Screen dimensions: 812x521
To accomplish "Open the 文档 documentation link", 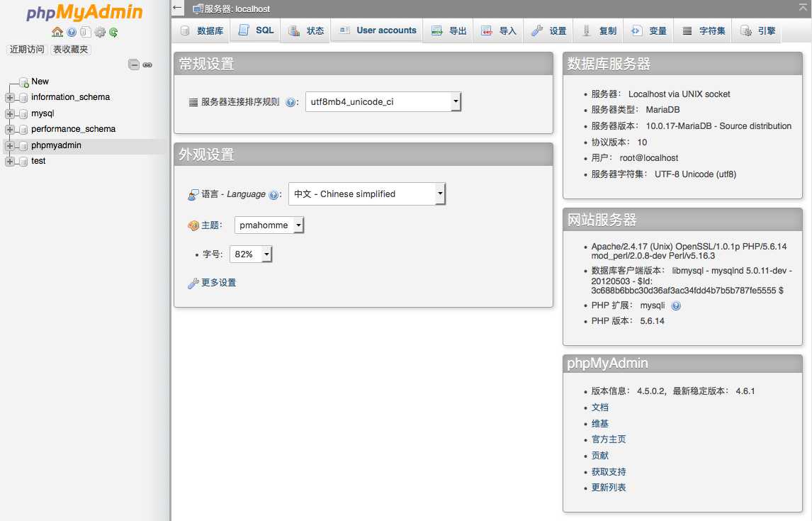I will coord(599,407).
